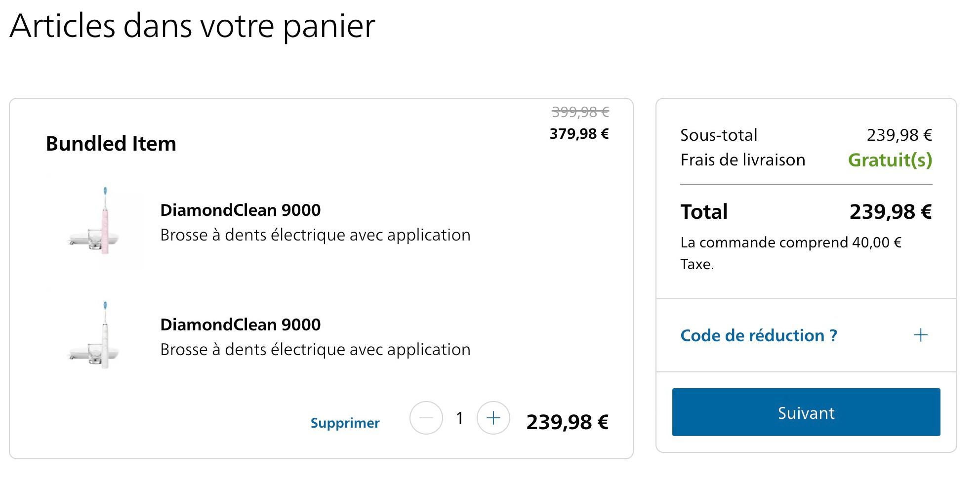Click the quantity value 1
Image resolution: width=980 pixels, height=482 pixels.
(x=459, y=418)
